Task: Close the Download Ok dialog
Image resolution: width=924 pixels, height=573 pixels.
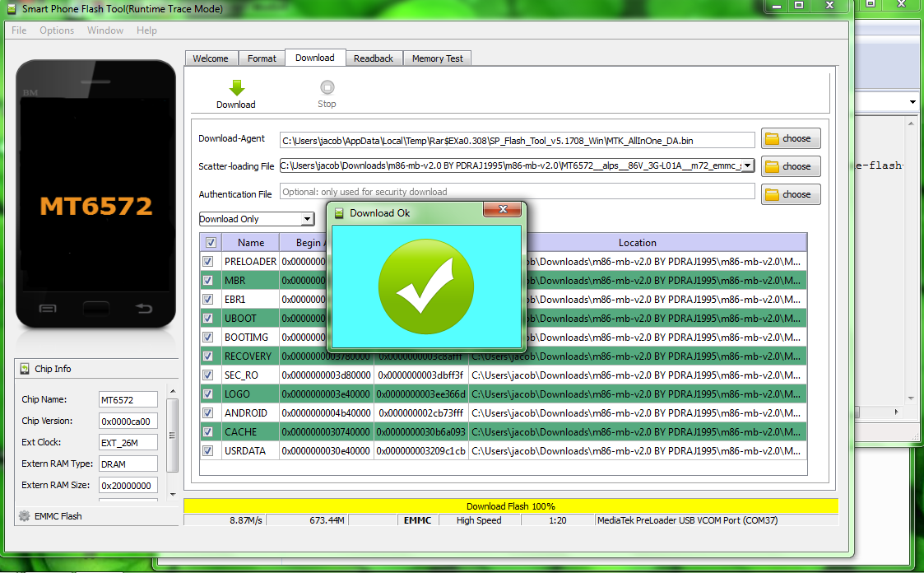Action: click(x=503, y=208)
